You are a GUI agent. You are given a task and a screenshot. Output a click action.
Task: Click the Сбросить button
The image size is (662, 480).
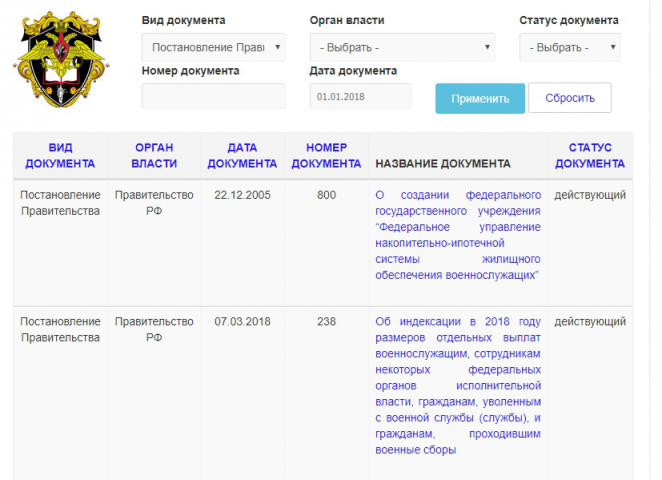[x=570, y=98]
